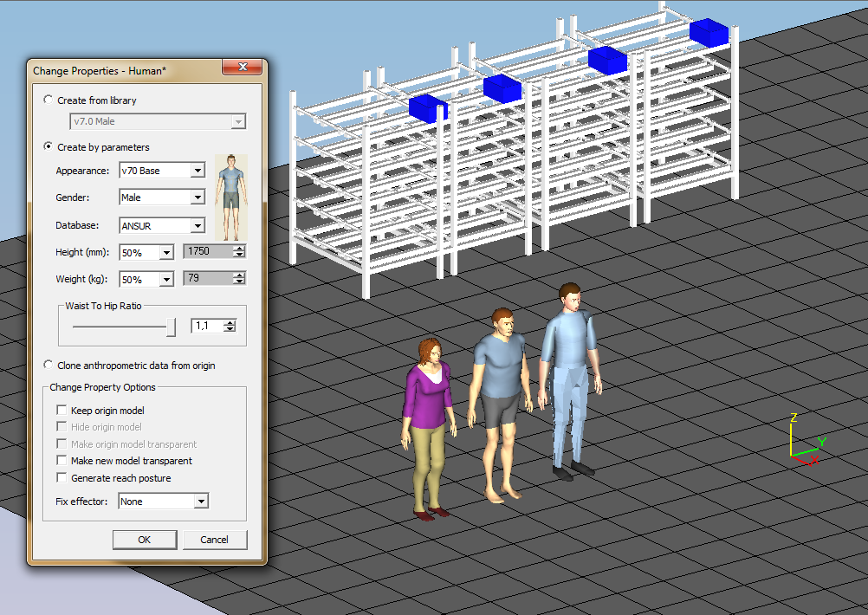
Task: Select the blue box on the farthest rack
Action: tap(709, 32)
